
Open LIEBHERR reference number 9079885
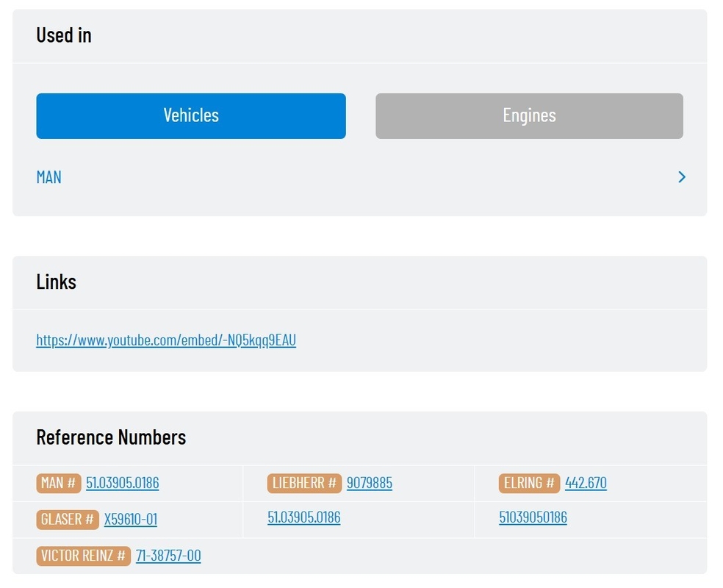[x=370, y=483]
